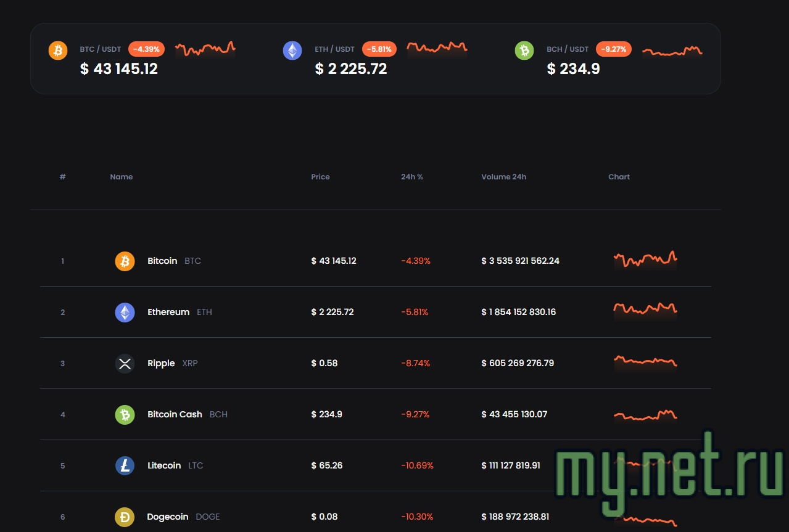
Task: Click the Name column header
Action: pyautogui.click(x=122, y=177)
